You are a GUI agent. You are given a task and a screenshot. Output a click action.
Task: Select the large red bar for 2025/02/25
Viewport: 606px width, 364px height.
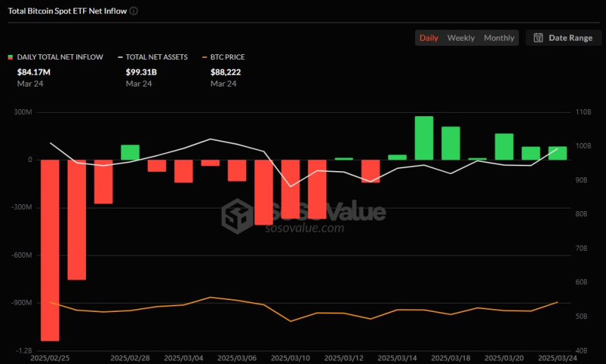pos(49,250)
